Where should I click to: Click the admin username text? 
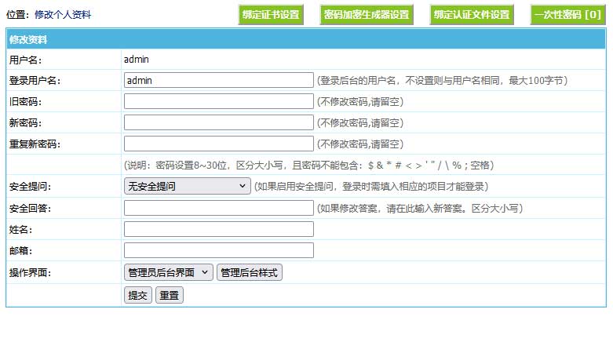tap(137, 59)
